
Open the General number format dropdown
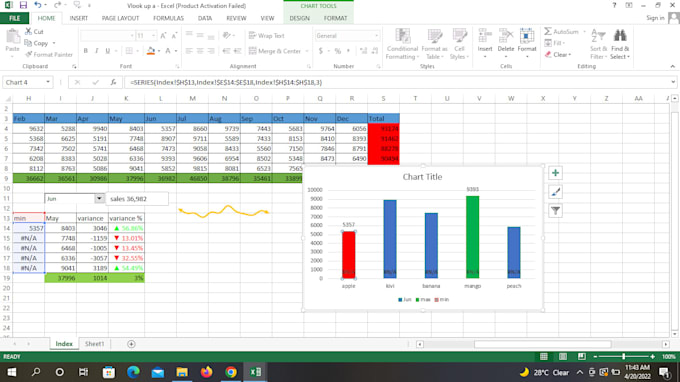coord(376,36)
